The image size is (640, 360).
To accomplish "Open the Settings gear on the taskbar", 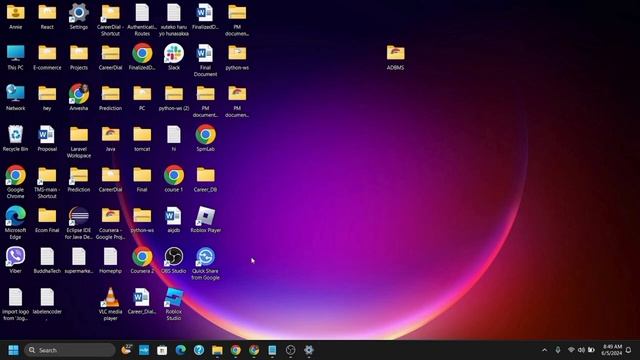I will [x=309, y=350].
